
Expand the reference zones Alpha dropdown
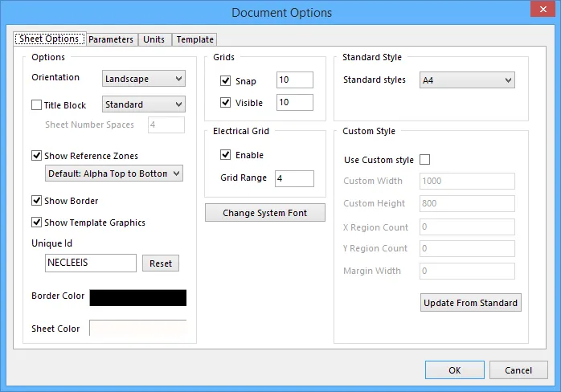point(114,174)
